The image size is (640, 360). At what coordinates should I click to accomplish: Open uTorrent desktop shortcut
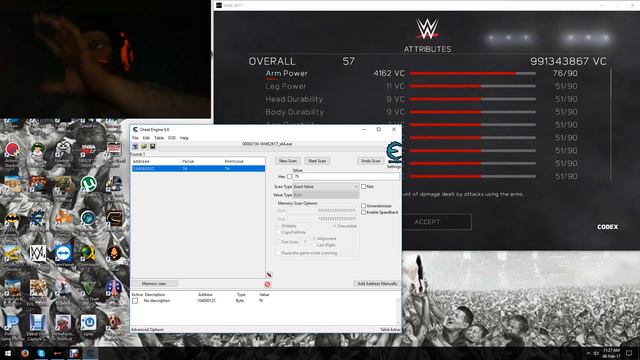[88, 184]
